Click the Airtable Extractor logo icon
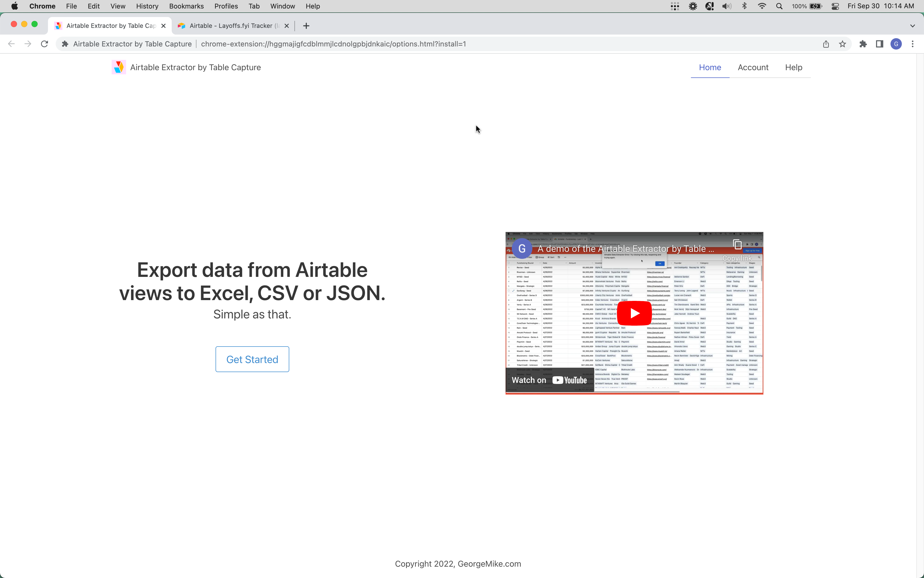The image size is (924, 578). coord(119,67)
